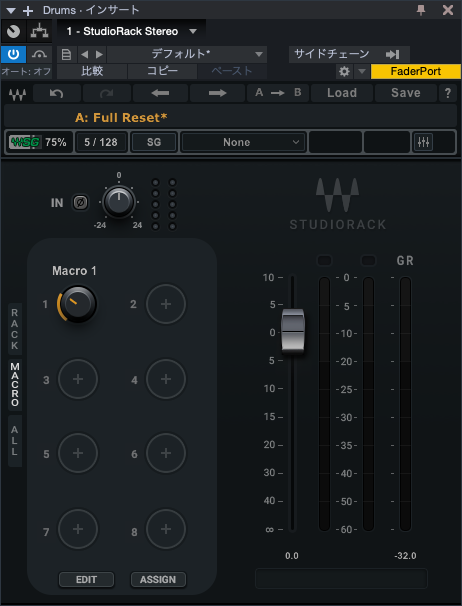
Task: Add a macro in slot 2
Action: point(166,304)
